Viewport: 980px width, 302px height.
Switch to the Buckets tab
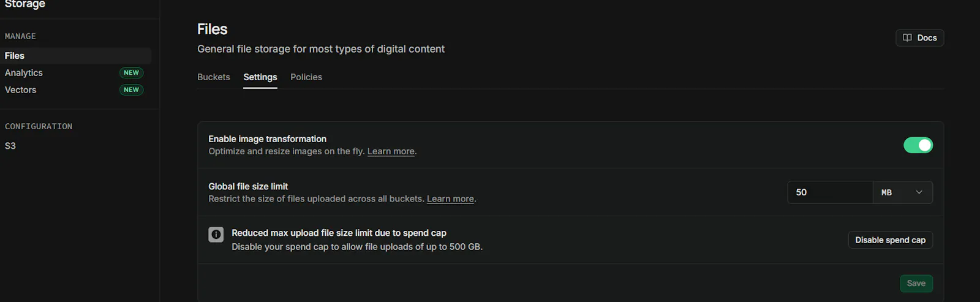pos(214,77)
